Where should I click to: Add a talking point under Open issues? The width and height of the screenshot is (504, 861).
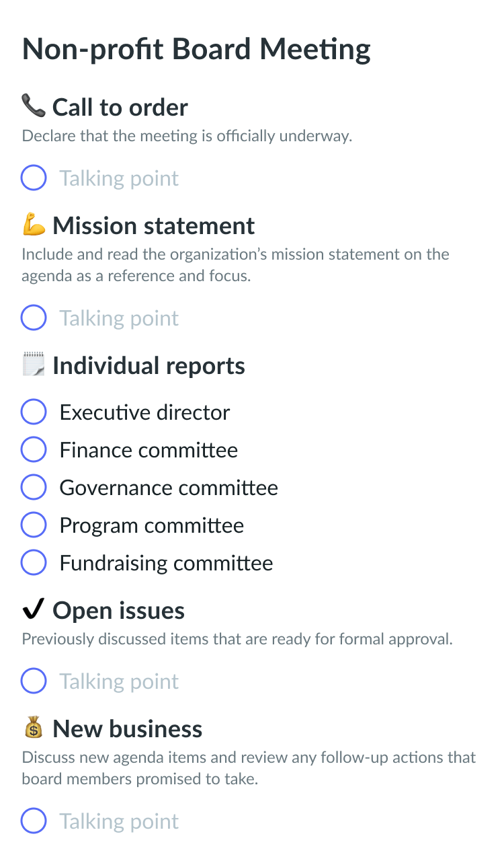tap(119, 681)
